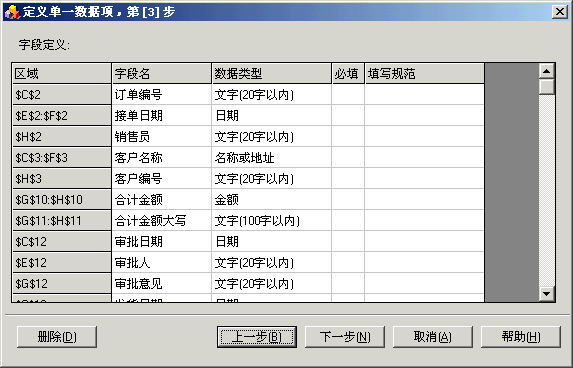Click the 删除(D) button

coord(57,337)
